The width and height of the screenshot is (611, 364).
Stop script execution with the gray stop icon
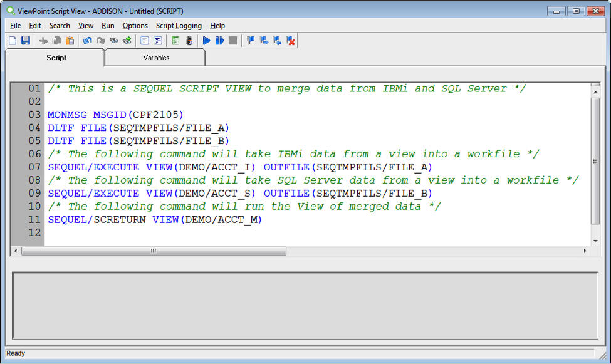(x=232, y=40)
